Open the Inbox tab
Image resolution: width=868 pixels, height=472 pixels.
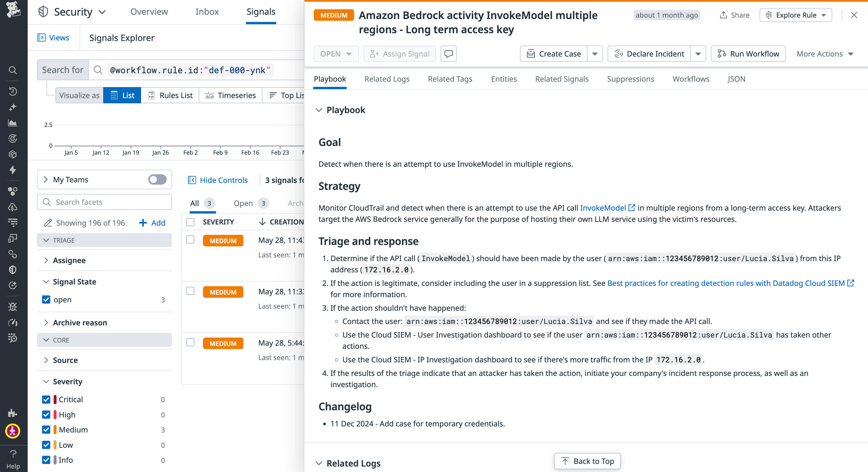(x=207, y=12)
